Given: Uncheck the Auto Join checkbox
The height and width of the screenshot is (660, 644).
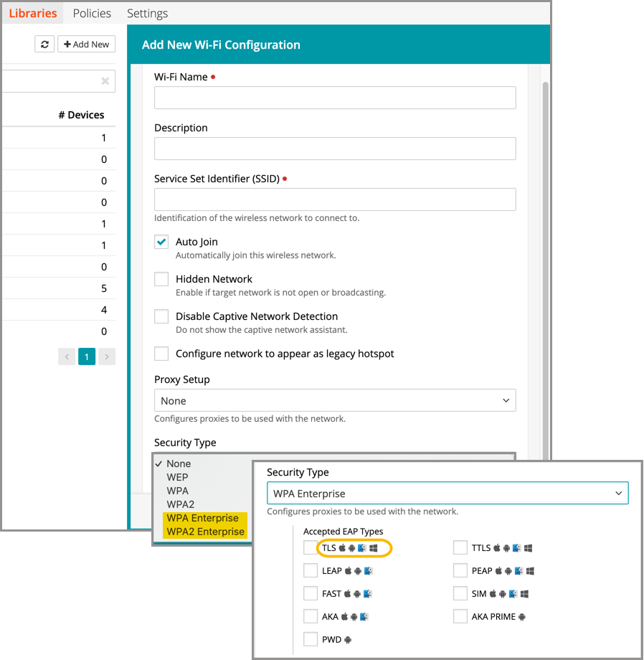Looking at the screenshot, I should point(161,242).
